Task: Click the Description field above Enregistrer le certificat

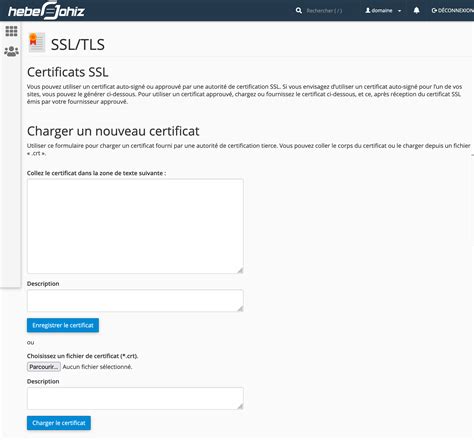Action: point(135,301)
